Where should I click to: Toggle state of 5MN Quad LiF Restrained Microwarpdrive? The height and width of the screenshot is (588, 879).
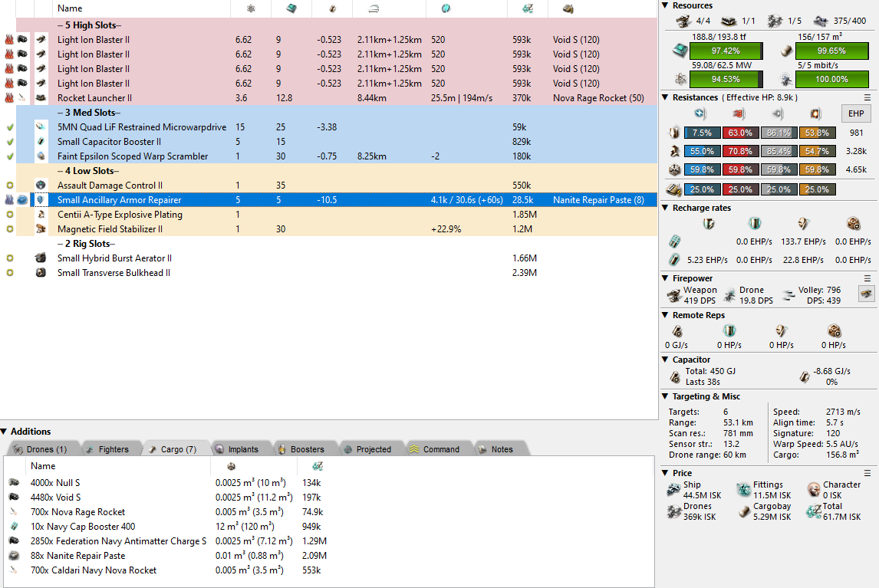[9, 127]
